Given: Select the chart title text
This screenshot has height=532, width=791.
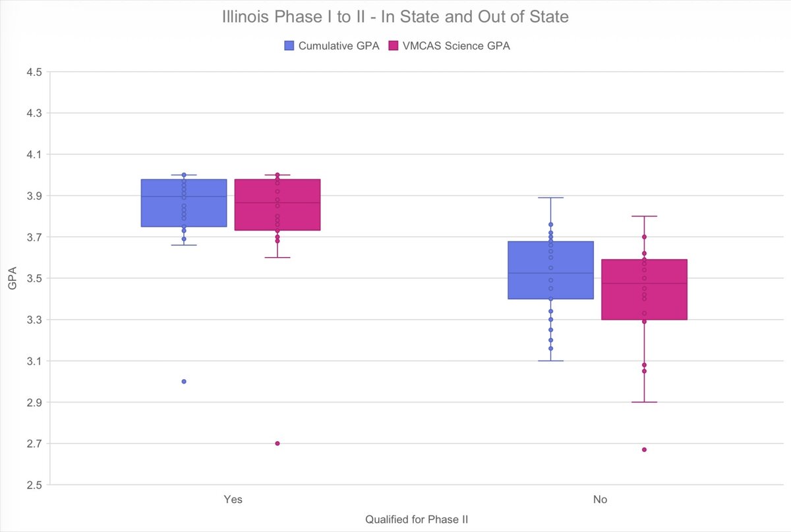Looking at the screenshot, I should coord(395,17).
